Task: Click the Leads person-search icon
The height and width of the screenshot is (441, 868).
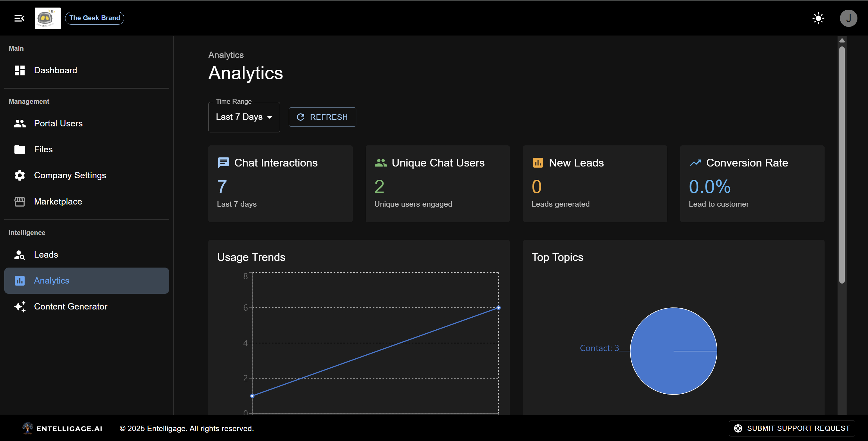Action: [x=20, y=255]
